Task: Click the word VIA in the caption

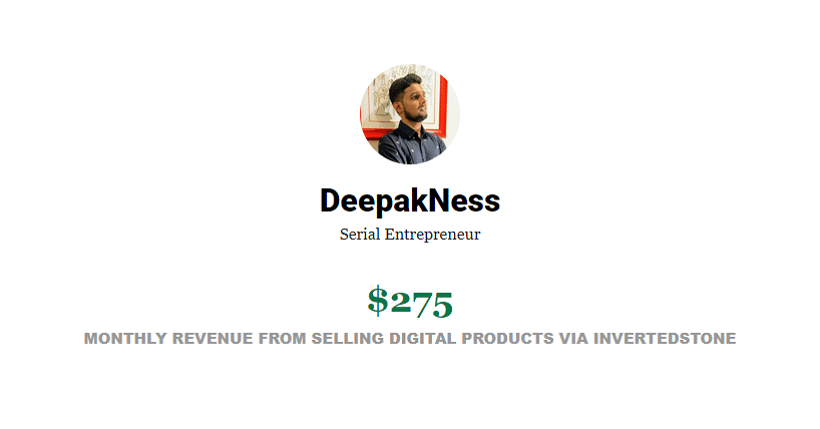Action: coord(574,338)
